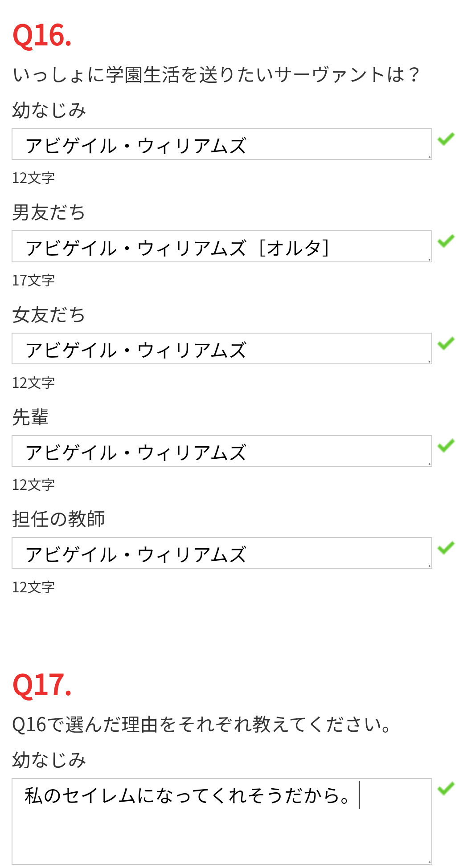Click the resize grip on 男友だち field

[429, 259]
